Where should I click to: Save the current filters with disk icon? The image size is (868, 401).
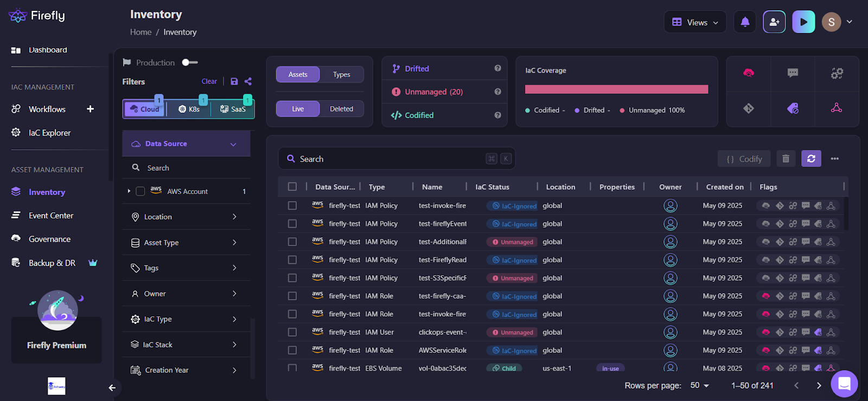(234, 81)
